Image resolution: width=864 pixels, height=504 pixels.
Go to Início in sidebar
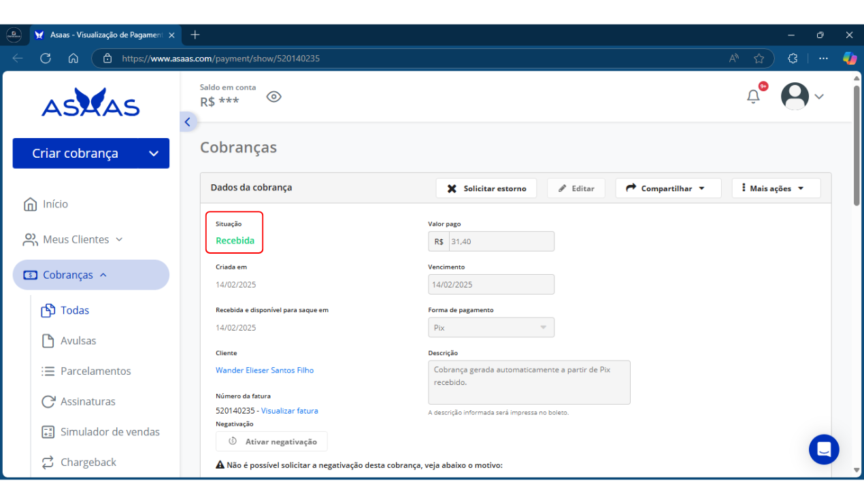pos(54,204)
